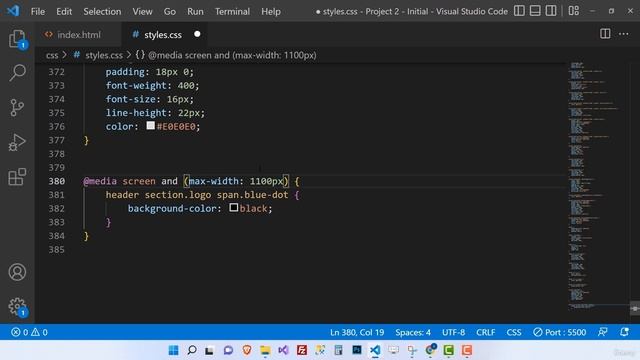Switch to the index.html tab
Viewport: 640px width, 360px height.
(x=78, y=35)
